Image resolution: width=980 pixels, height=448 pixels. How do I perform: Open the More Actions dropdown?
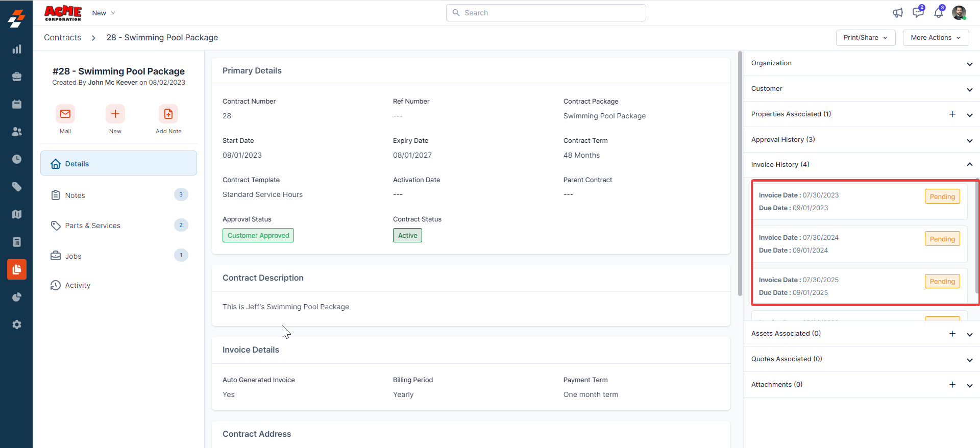tap(935, 38)
